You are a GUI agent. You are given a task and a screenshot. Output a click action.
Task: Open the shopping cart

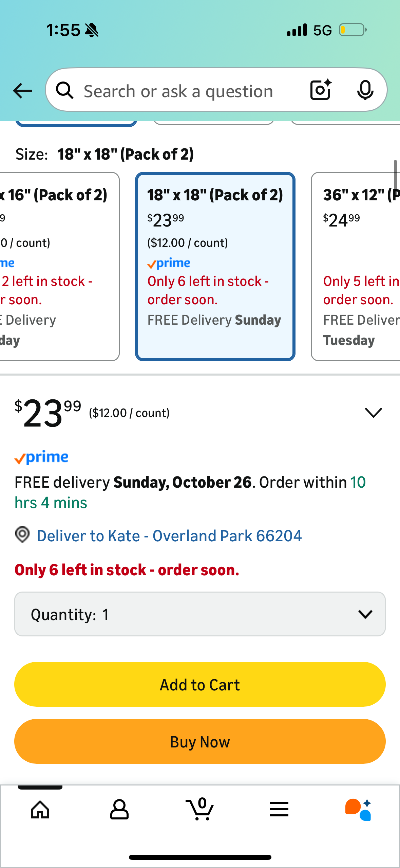(x=200, y=810)
